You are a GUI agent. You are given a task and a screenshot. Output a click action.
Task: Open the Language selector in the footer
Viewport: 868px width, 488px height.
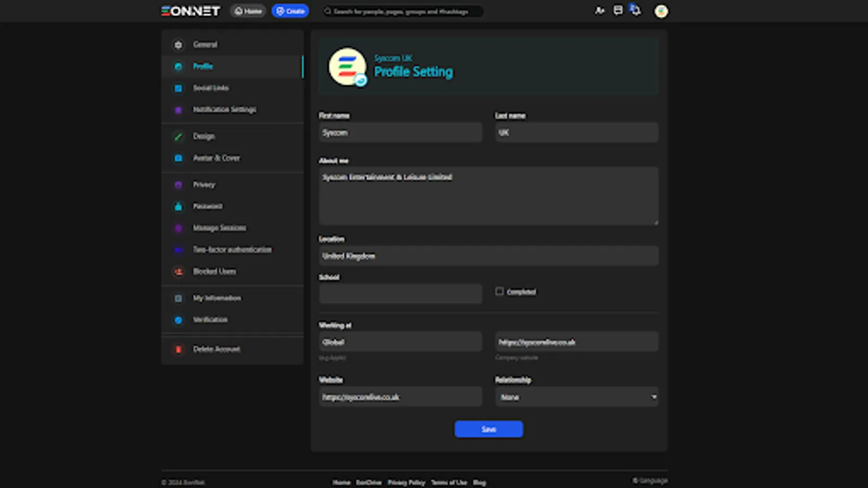coord(650,480)
